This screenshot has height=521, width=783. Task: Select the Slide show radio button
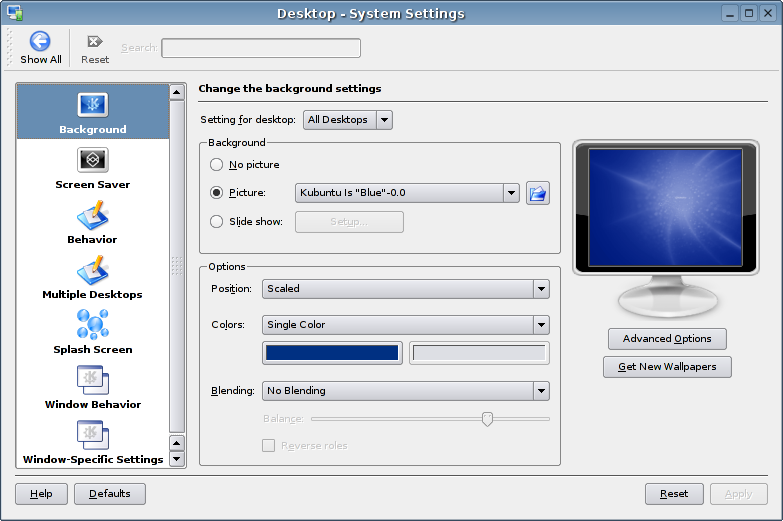[216, 221]
